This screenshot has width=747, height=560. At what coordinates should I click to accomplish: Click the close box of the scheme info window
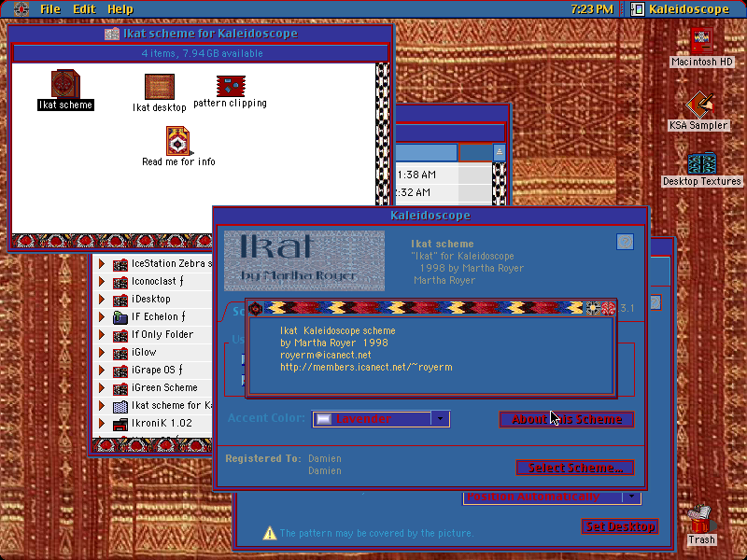tap(255, 309)
